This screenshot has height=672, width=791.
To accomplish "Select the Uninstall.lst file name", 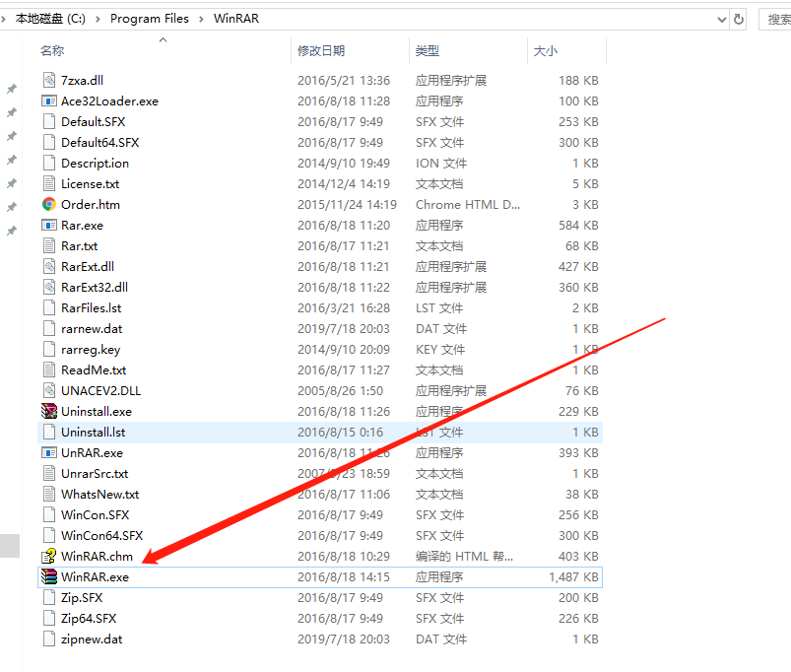I will coord(93,432).
